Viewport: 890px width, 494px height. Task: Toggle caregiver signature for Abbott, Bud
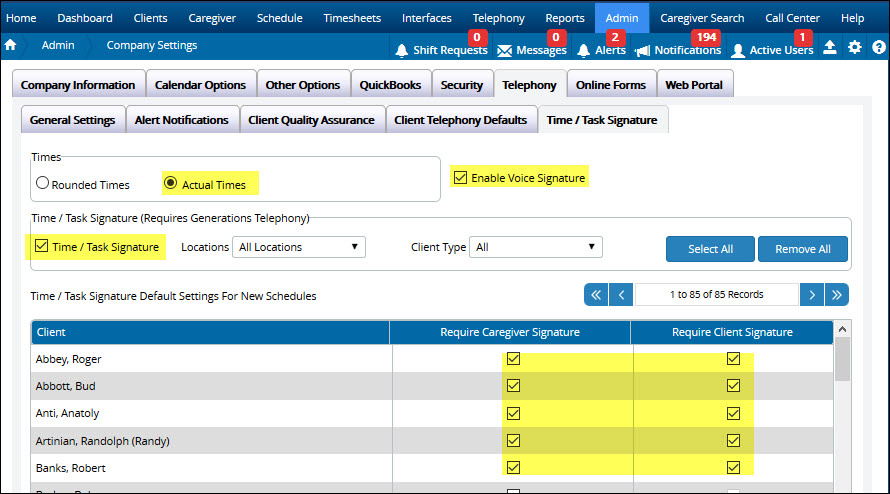point(514,386)
